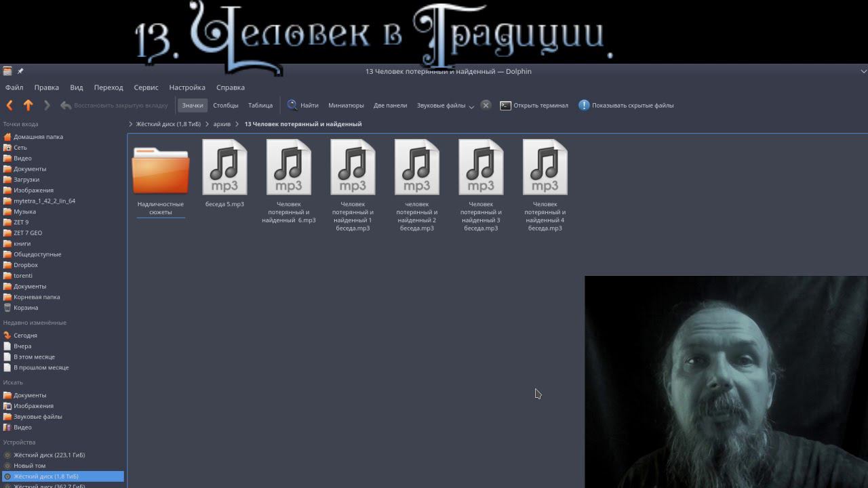The width and height of the screenshot is (868, 488).
Task: Toggle Миниатюры previews
Action: click(346, 105)
